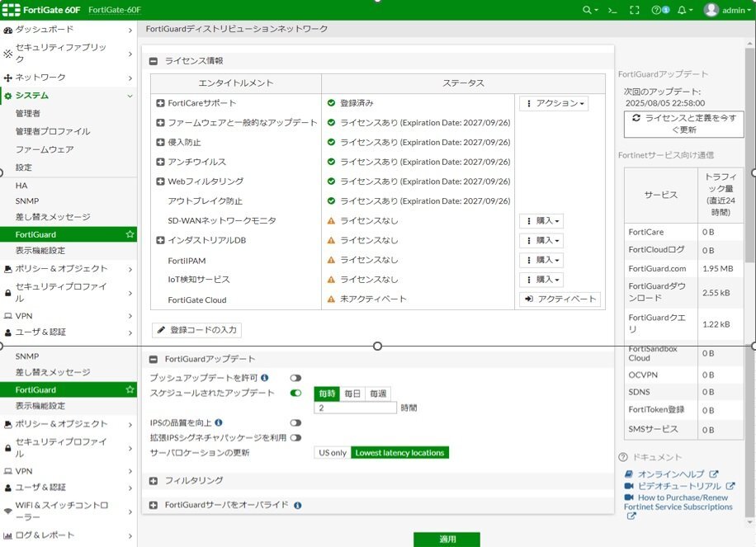The width and height of the screenshot is (756, 547).
Task: Open the help question mark icon
Action: pyautogui.click(x=656, y=10)
